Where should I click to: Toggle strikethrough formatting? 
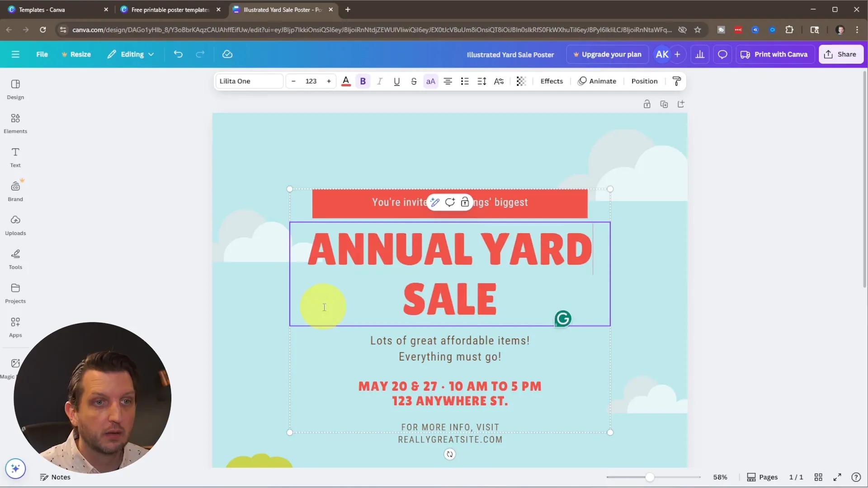coord(414,81)
